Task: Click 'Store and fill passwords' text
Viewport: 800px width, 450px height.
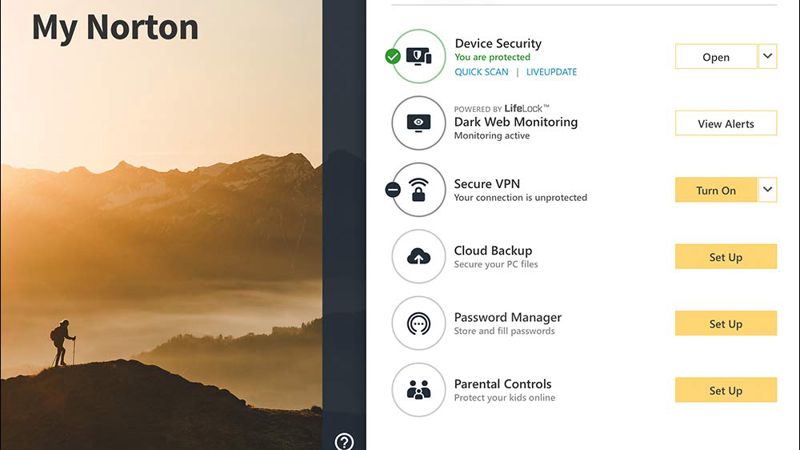Action: (x=504, y=331)
